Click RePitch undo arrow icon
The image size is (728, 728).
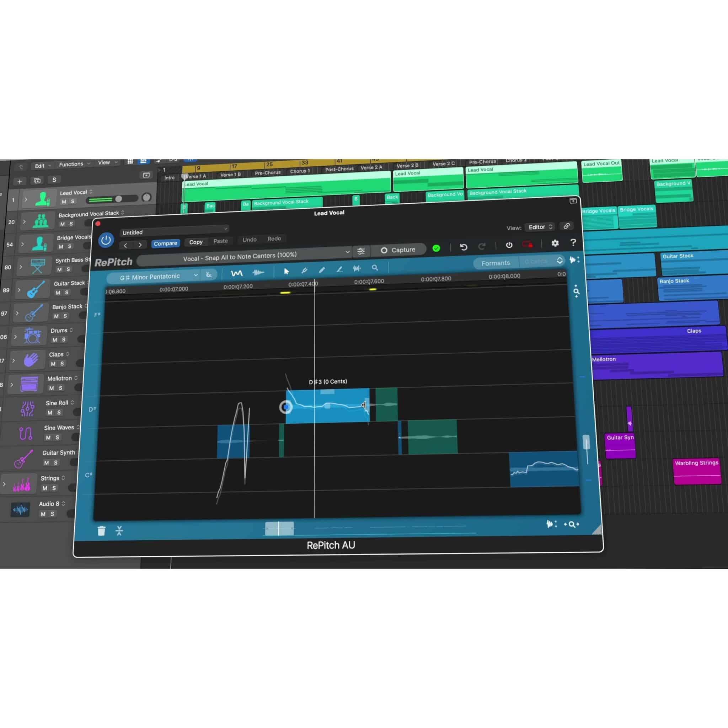click(x=464, y=247)
